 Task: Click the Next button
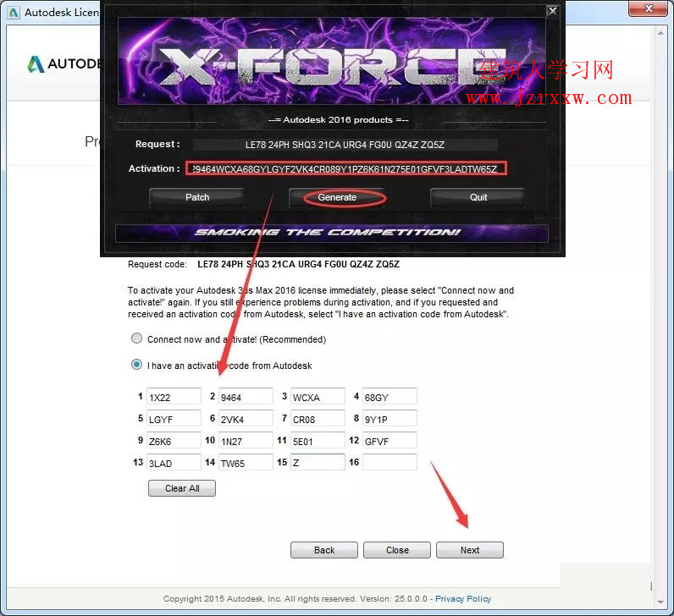(470, 550)
